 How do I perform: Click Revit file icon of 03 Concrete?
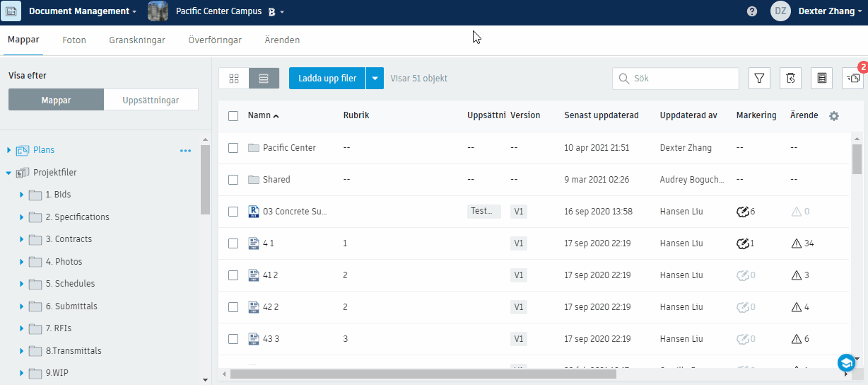click(x=254, y=212)
